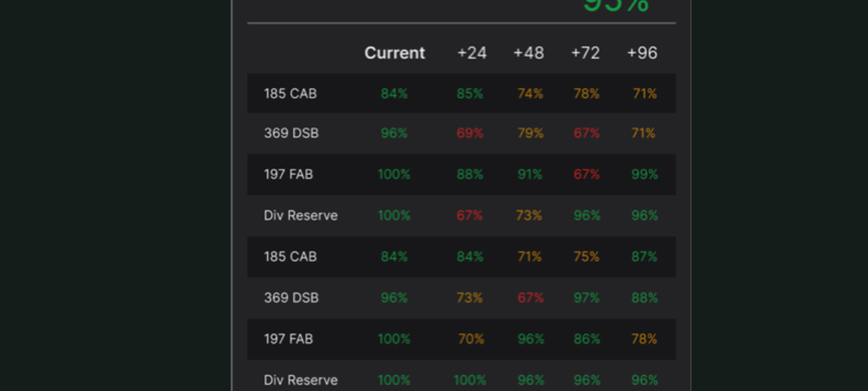
Task: Select the 70% cell under +24
Action: [471, 339]
